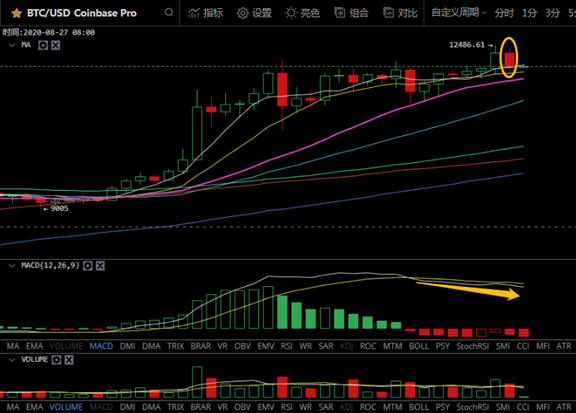Image resolution: width=576 pixels, height=413 pixels.
Task: Select BOLL in the MACD panel indicator row
Action: click(419, 346)
